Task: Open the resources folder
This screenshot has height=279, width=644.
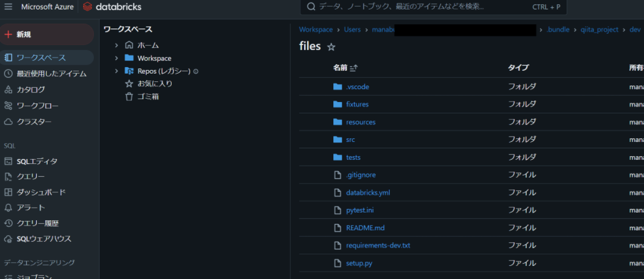Action: 361,122
